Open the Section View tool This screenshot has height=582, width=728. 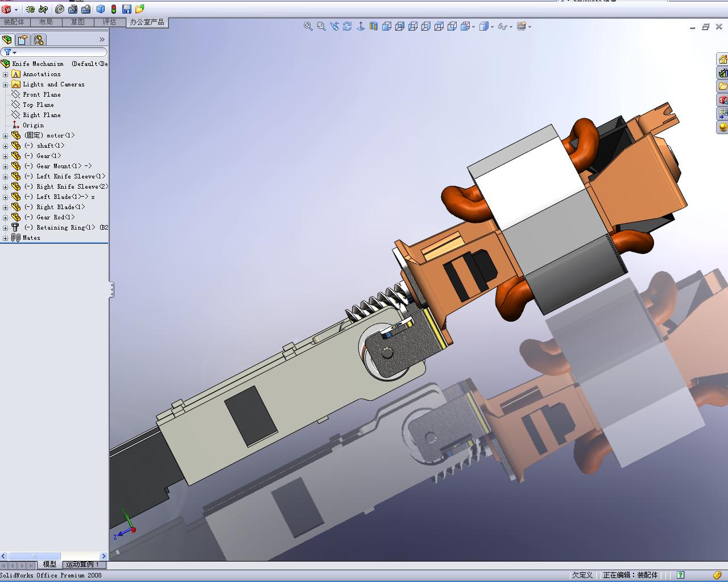(374, 26)
